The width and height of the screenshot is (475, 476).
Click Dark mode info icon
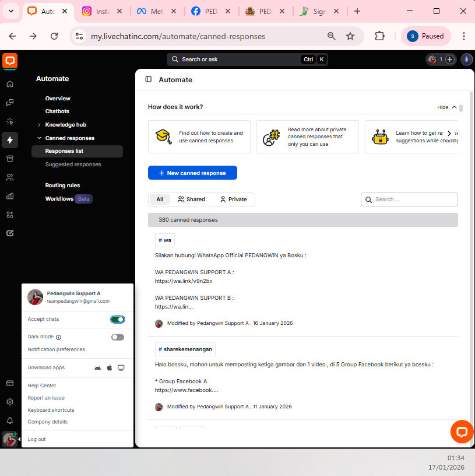click(x=58, y=337)
